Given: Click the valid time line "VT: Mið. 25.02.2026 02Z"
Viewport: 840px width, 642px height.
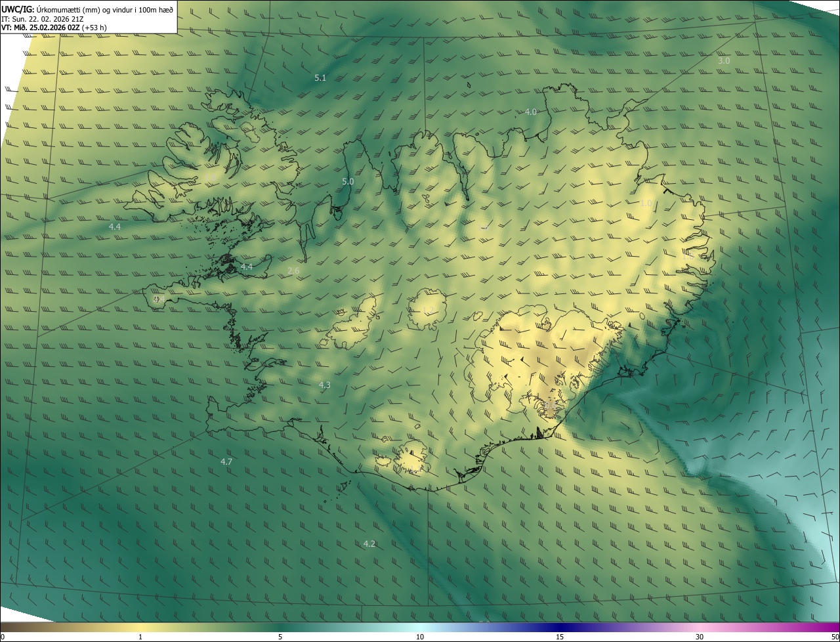Looking at the screenshot, I should pos(41,28).
